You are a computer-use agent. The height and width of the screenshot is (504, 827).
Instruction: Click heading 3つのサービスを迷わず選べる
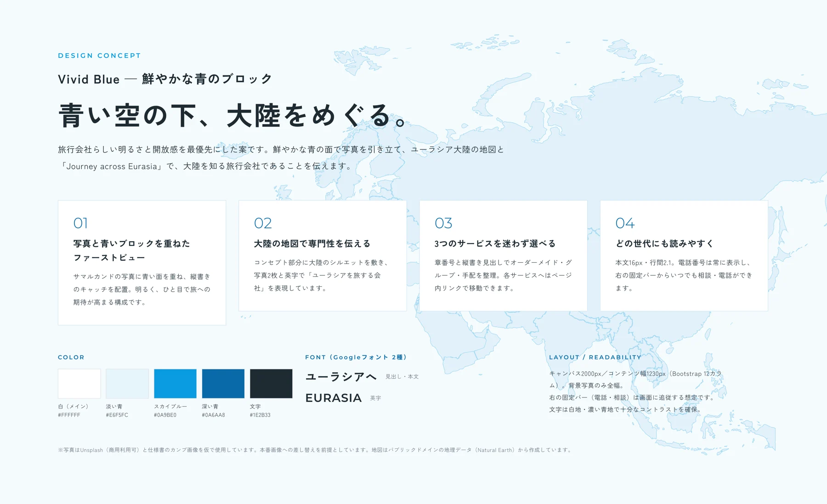[x=495, y=244]
